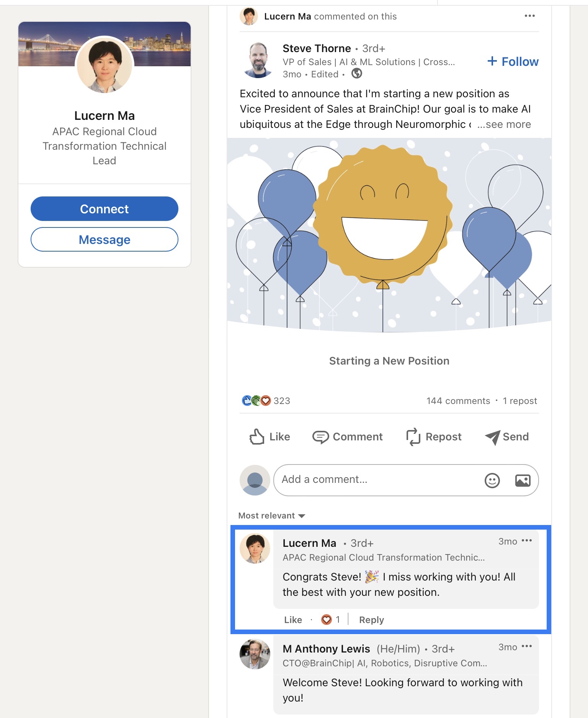Reply to Lucern Ma's comment

coord(371,620)
